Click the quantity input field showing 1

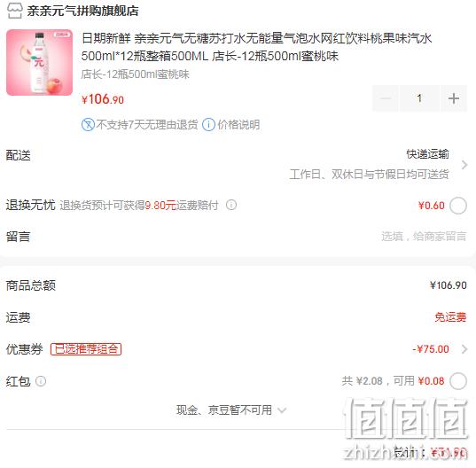tap(419, 98)
